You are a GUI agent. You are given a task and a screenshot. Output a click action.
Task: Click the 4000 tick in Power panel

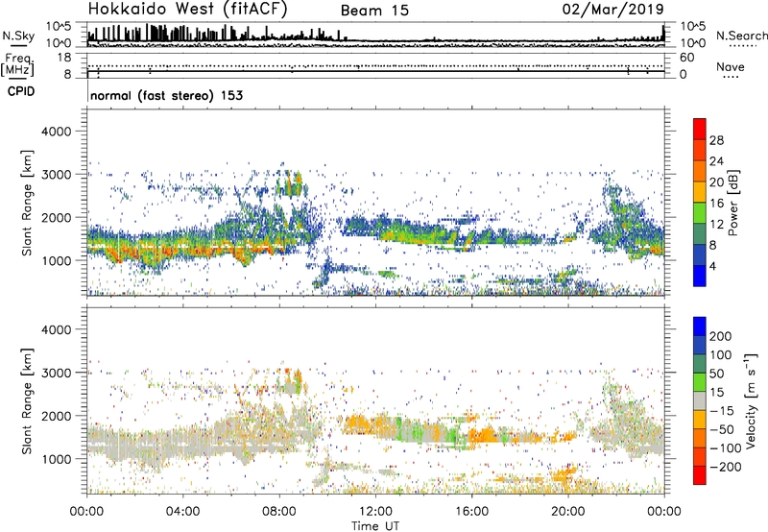coord(56,132)
